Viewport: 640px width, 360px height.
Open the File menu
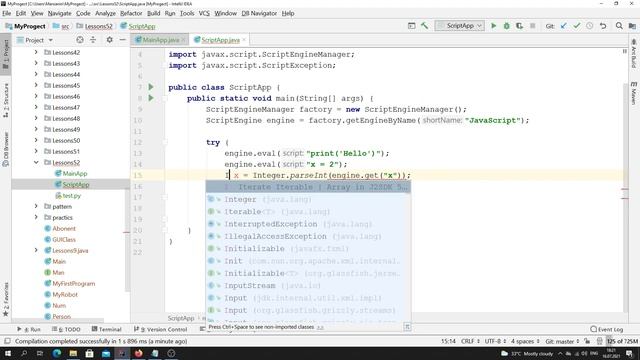click(7, 13)
